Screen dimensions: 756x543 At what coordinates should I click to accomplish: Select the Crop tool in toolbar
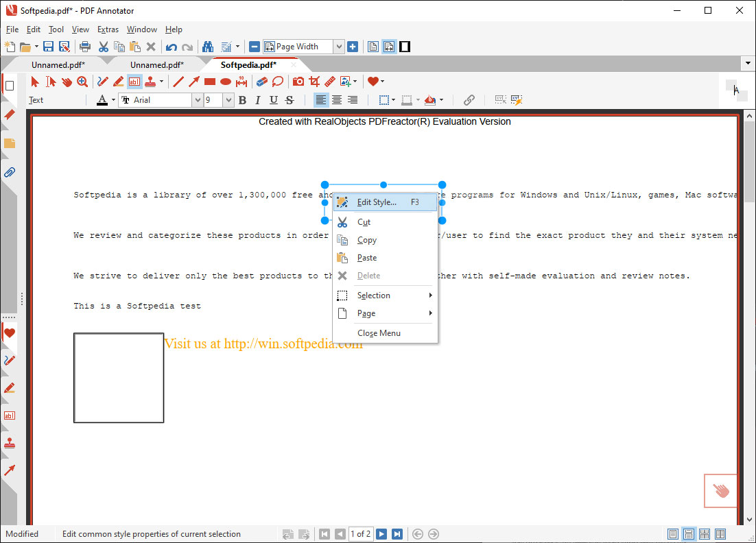click(315, 82)
